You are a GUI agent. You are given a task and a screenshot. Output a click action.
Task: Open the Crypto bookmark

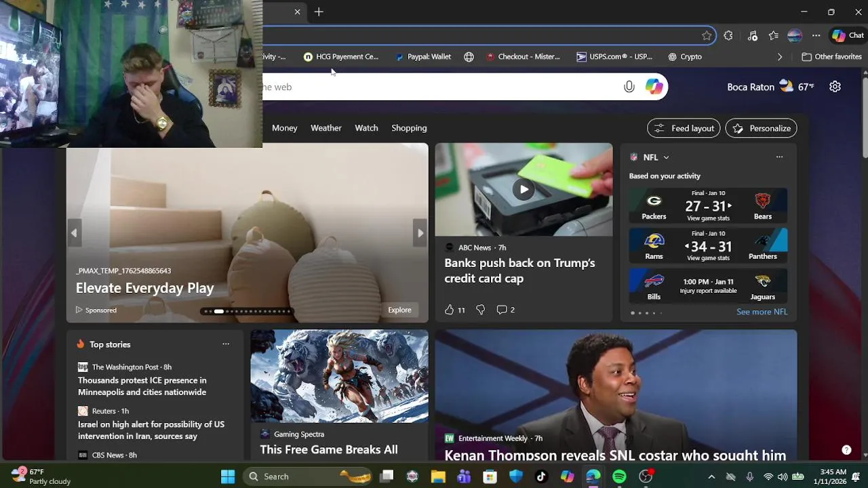[685, 57]
